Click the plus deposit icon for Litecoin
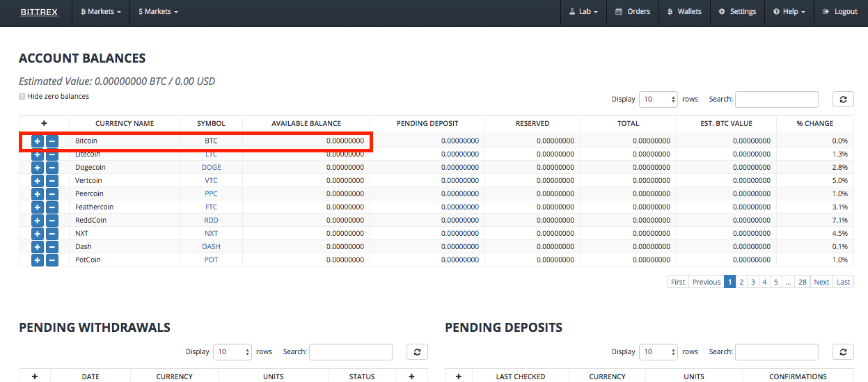This screenshot has height=382, width=868. 38,154
